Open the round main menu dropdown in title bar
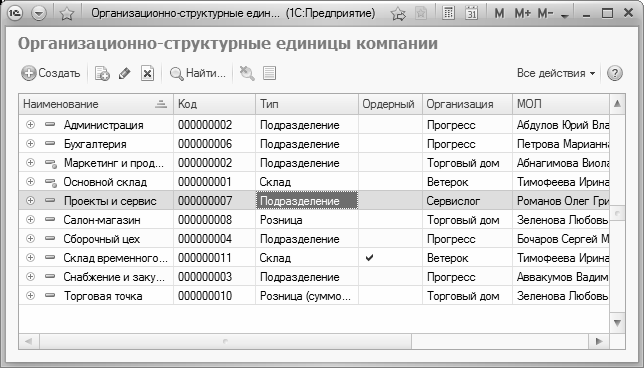The image size is (644, 368). [x=39, y=14]
